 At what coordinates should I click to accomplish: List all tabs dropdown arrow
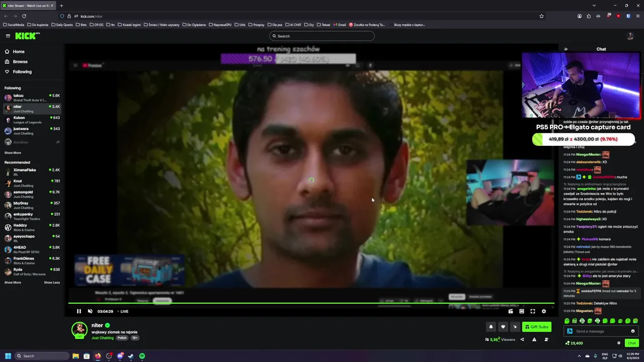[x=594, y=6]
